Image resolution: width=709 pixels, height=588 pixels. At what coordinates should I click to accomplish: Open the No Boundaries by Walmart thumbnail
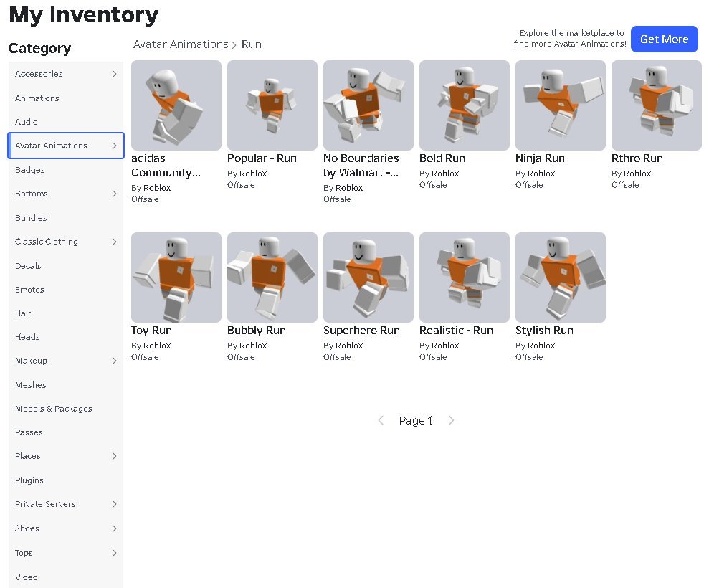pos(368,105)
